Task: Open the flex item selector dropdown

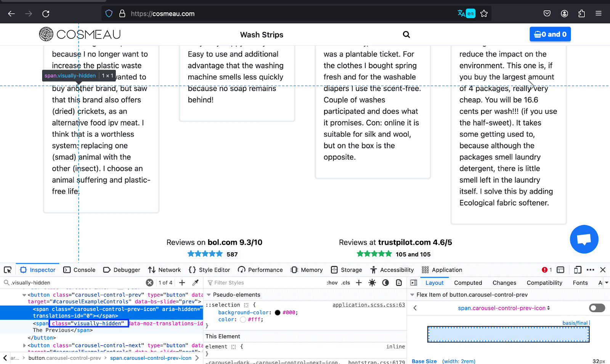Action: click(504, 308)
